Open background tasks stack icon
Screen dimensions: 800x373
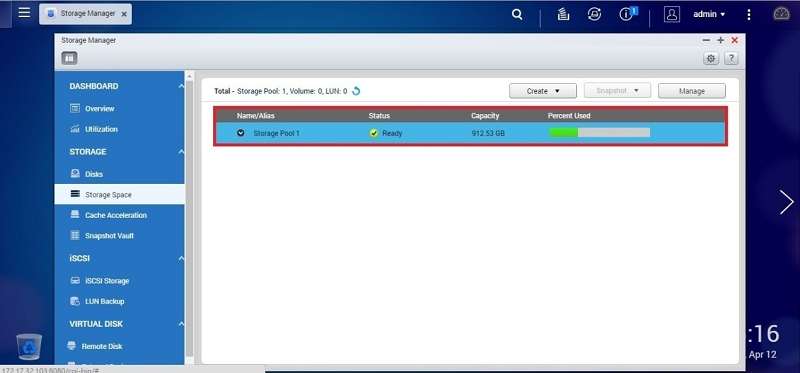click(563, 14)
